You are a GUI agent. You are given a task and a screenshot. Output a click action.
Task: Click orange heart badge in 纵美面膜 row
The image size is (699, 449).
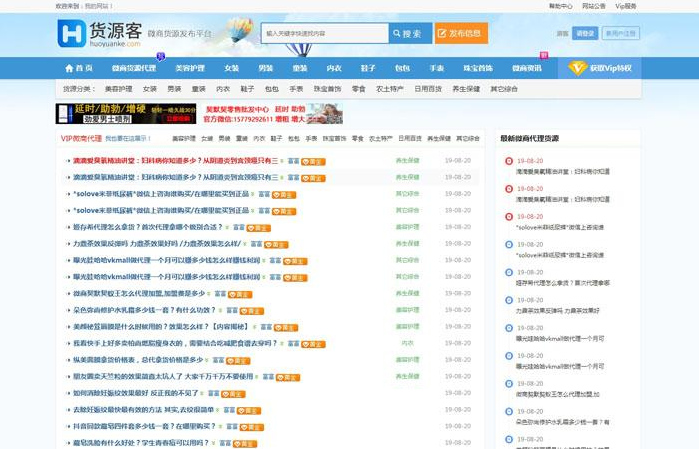(238, 361)
